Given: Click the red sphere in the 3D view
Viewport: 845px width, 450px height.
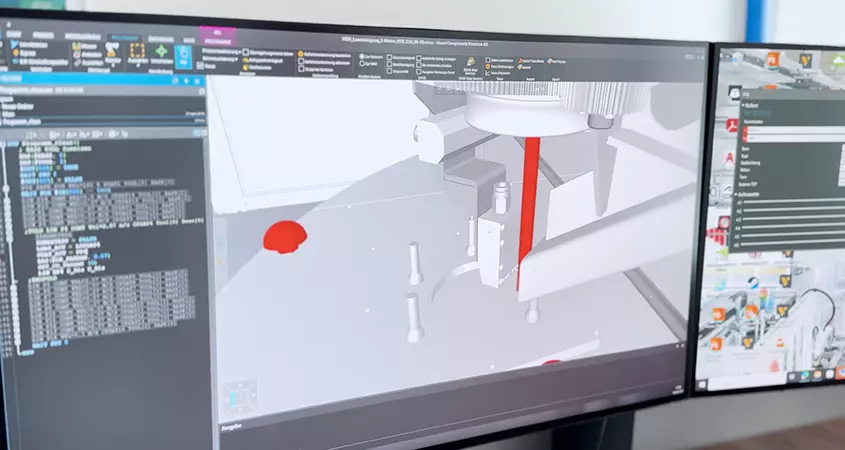Looking at the screenshot, I should pos(283,236).
